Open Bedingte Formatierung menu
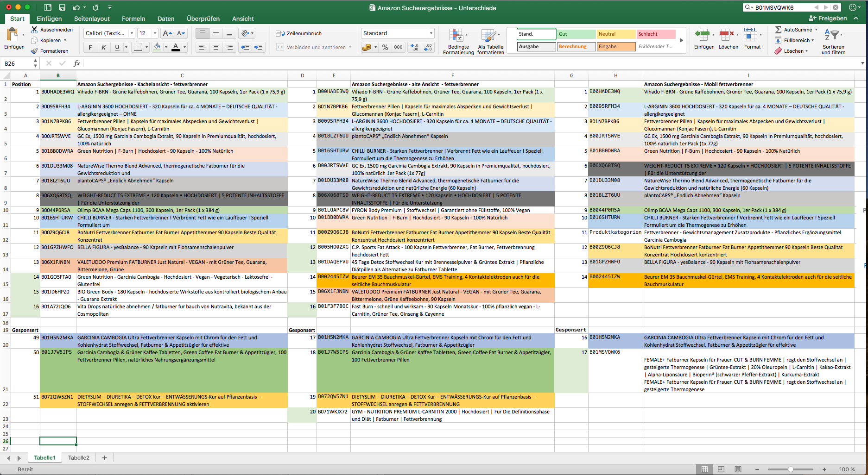868x475 pixels. [458, 42]
